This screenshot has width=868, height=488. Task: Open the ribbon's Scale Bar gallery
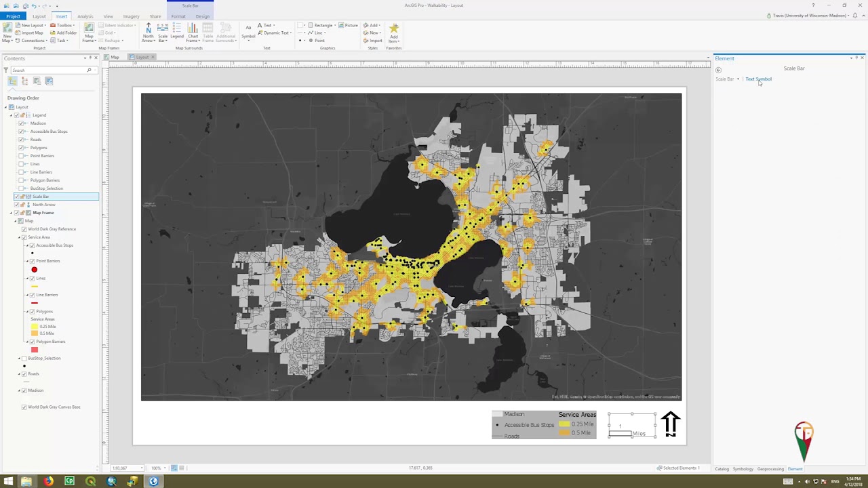point(163,32)
